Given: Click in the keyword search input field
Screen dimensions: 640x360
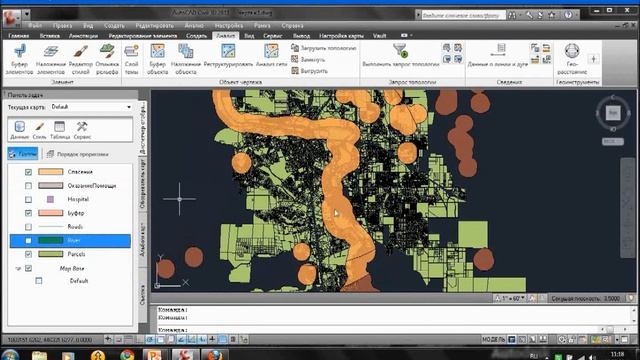Looking at the screenshot, I should [x=463, y=15].
